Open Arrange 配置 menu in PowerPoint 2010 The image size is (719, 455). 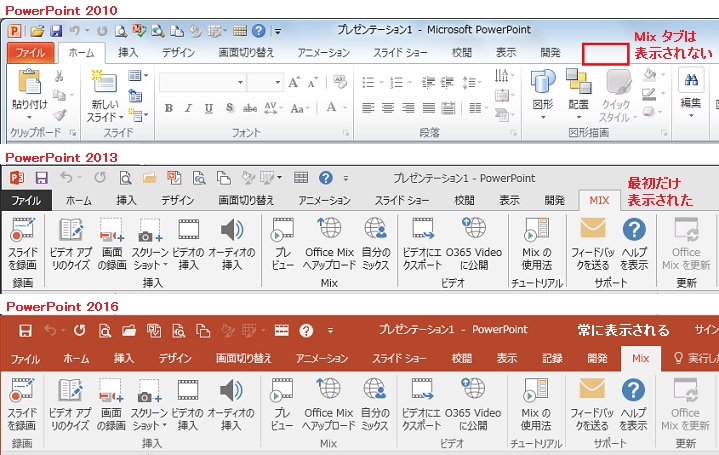tap(578, 94)
